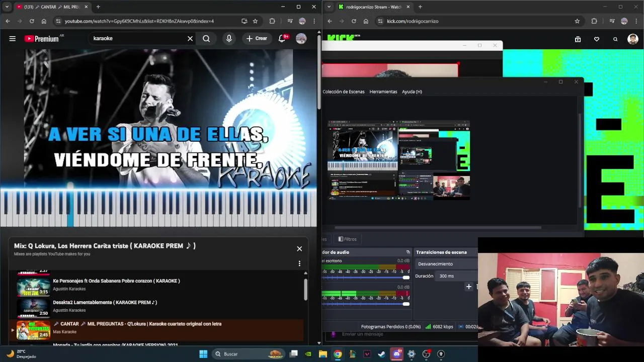This screenshot has width=644, height=362.
Task: Open File Explorer from taskbar
Action: (323, 354)
